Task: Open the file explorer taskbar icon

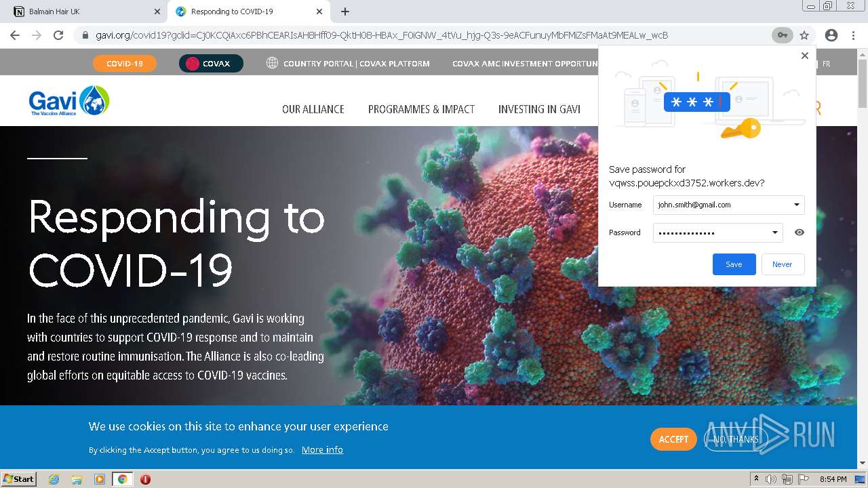Action: point(77,479)
